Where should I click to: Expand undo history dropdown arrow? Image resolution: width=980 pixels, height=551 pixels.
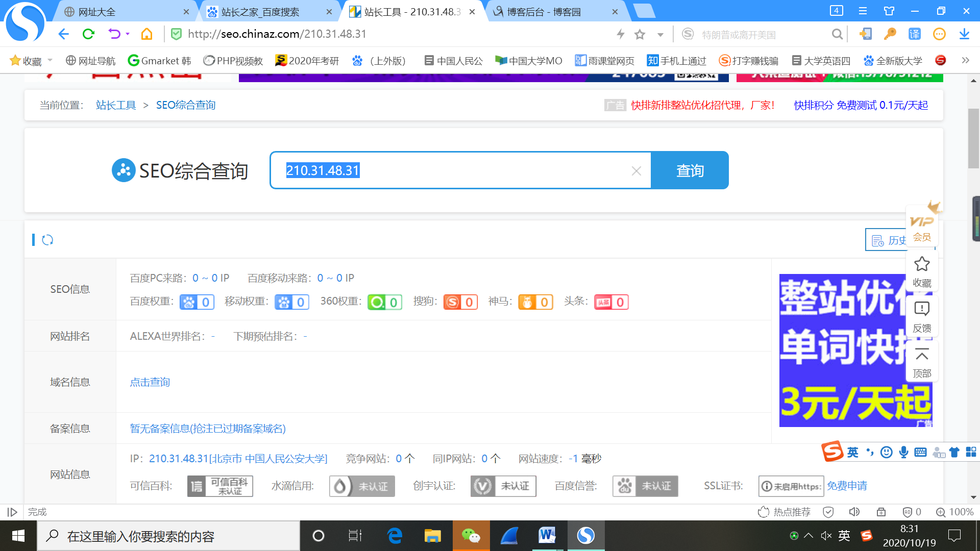(x=128, y=34)
